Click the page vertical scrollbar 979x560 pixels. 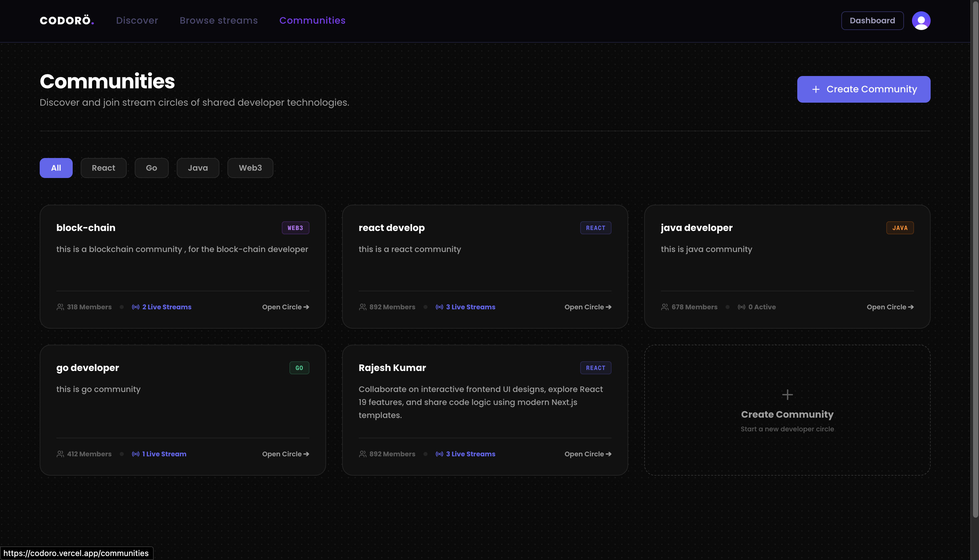(975, 260)
